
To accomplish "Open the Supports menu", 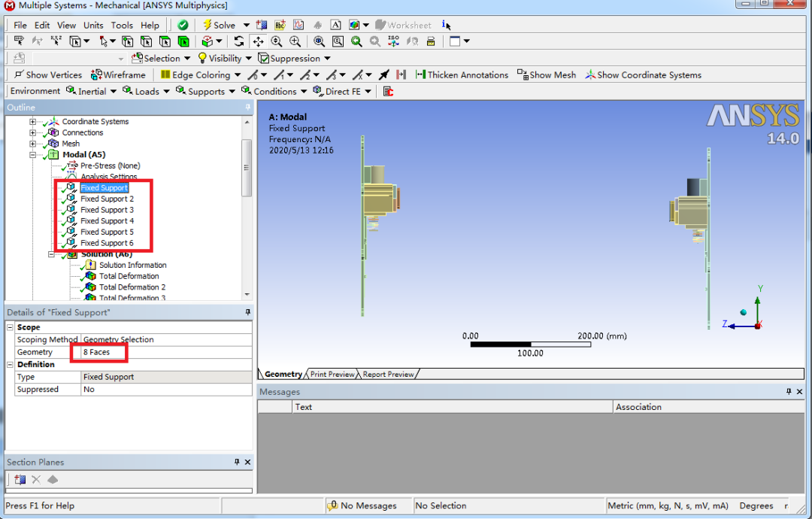I will click(205, 91).
